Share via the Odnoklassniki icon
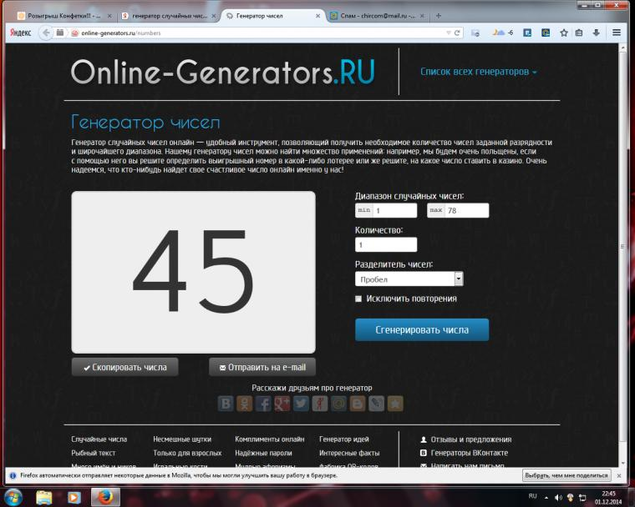635x507 pixels. point(245,403)
